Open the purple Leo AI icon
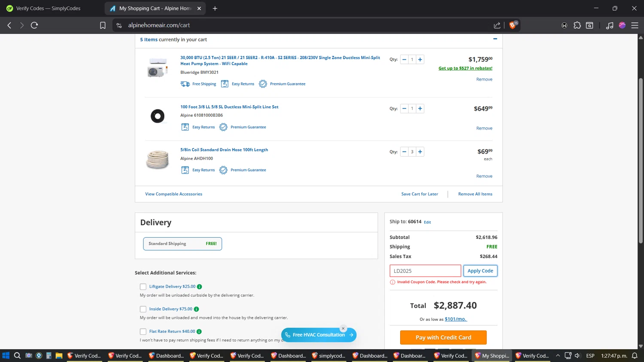The image size is (644, 362). (x=622, y=25)
